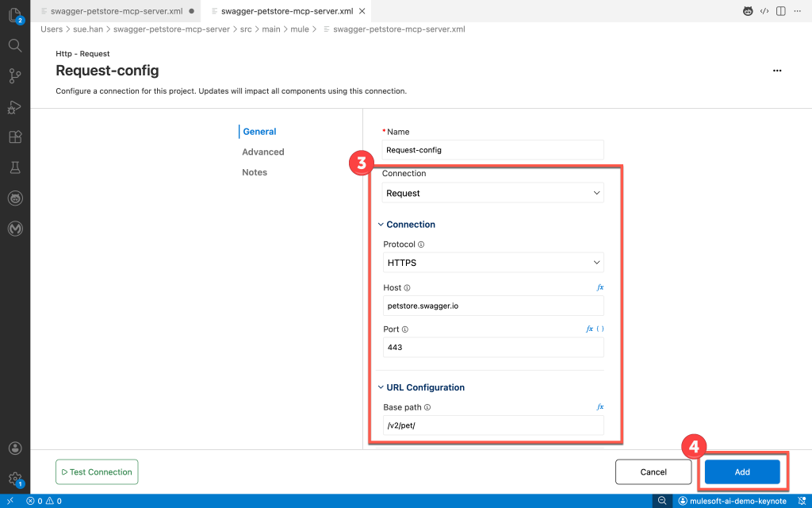This screenshot has width=812, height=508.
Task: Click the Port input field containing 443
Action: click(x=492, y=348)
